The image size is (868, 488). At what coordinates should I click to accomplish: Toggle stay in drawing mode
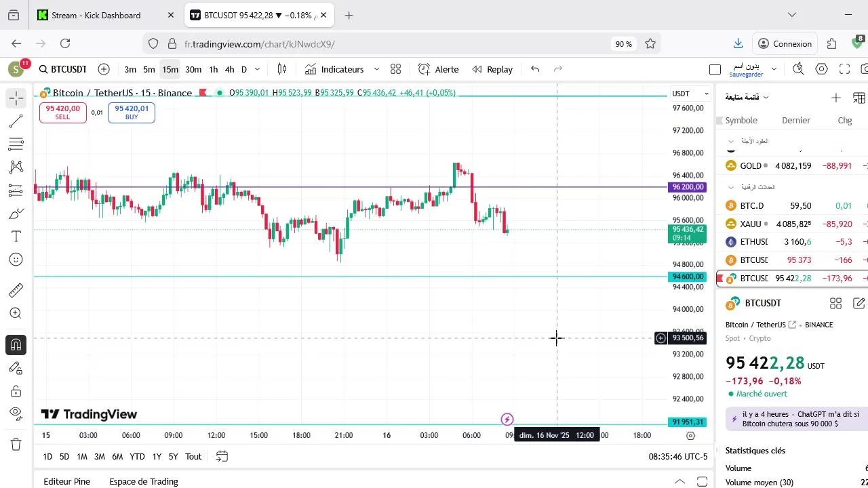pyautogui.click(x=16, y=367)
